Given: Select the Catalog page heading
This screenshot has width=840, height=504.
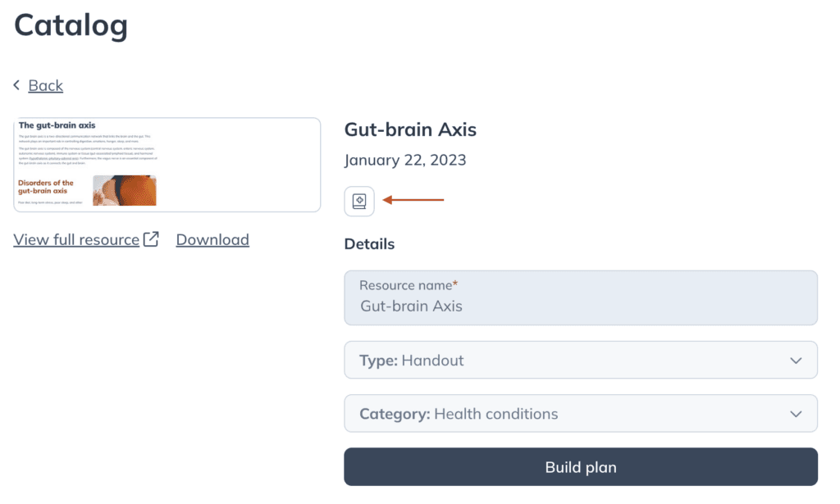Looking at the screenshot, I should 71,25.
